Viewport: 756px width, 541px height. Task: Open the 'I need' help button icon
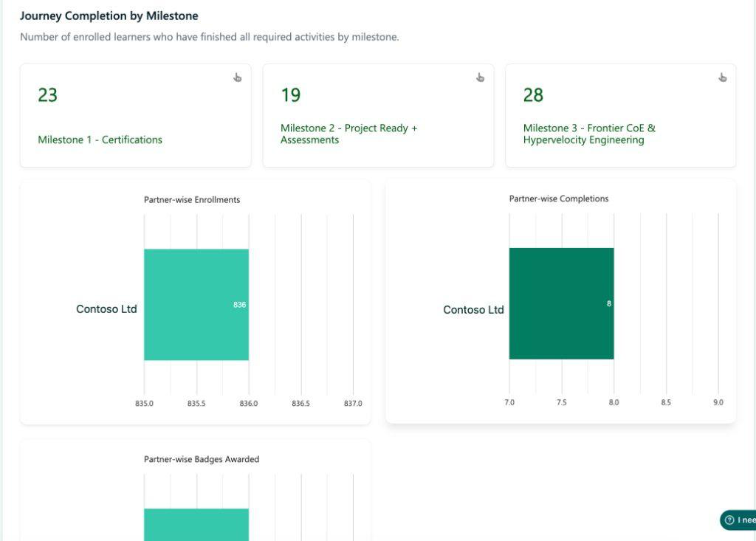coord(729,520)
